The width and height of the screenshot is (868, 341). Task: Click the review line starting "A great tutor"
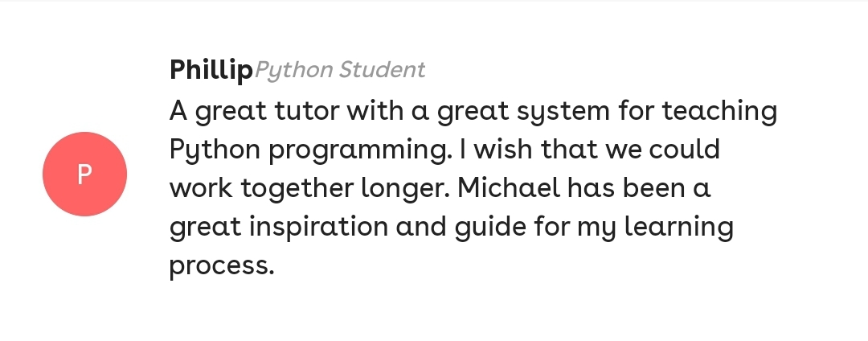pyautogui.click(x=473, y=111)
